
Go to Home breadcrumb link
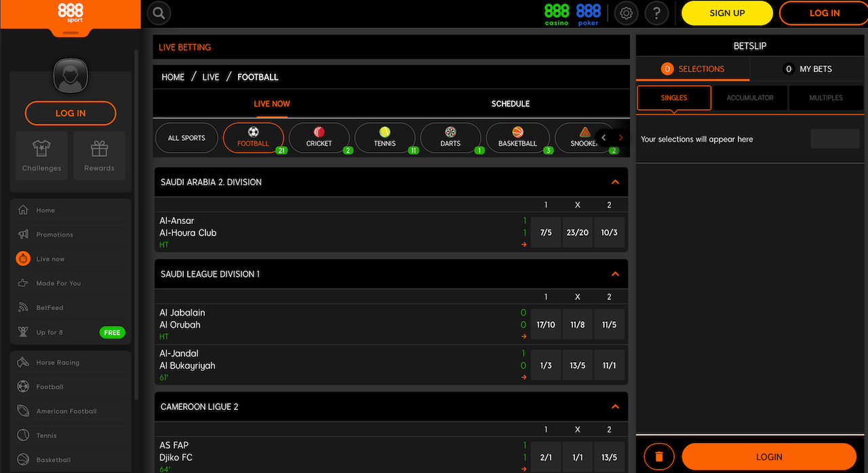tap(173, 77)
